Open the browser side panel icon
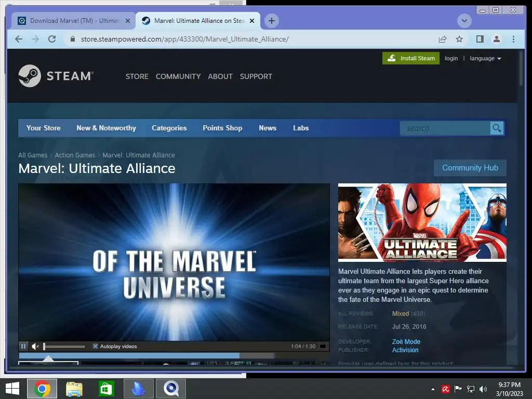 click(x=480, y=39)
